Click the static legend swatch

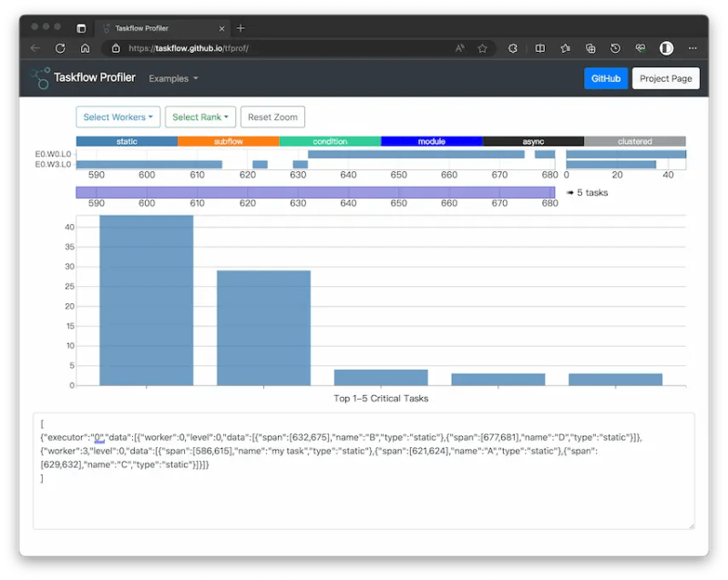point(127,141)
